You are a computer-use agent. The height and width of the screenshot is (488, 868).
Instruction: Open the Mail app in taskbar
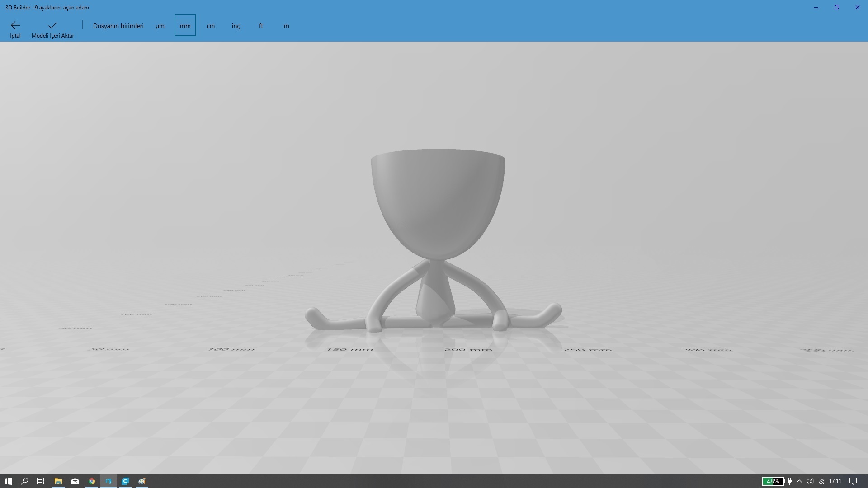75,481
